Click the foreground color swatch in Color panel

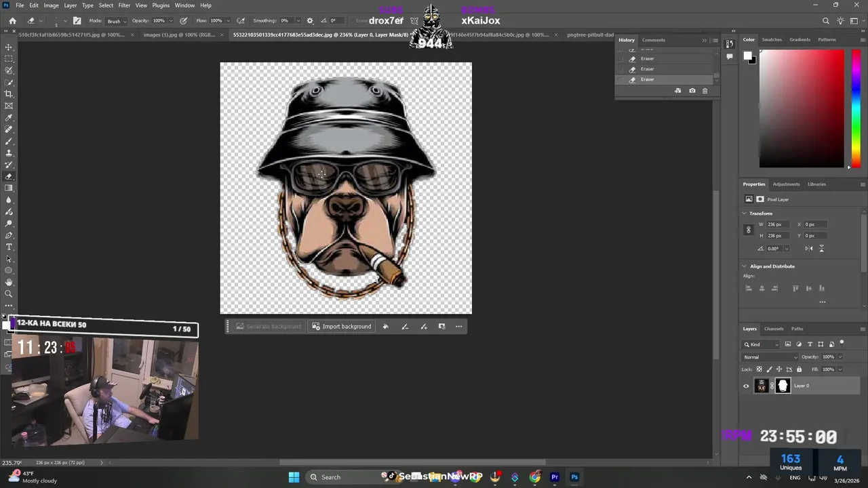(748, 57)
